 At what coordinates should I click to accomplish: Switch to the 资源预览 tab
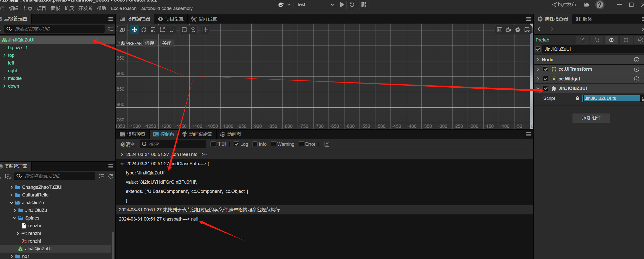[133, 134]
